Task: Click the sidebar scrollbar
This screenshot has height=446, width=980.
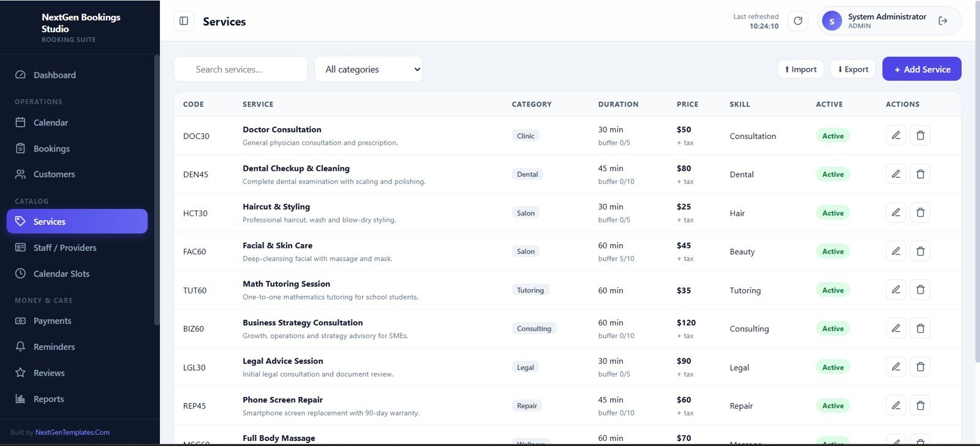Action: point(157,190)
